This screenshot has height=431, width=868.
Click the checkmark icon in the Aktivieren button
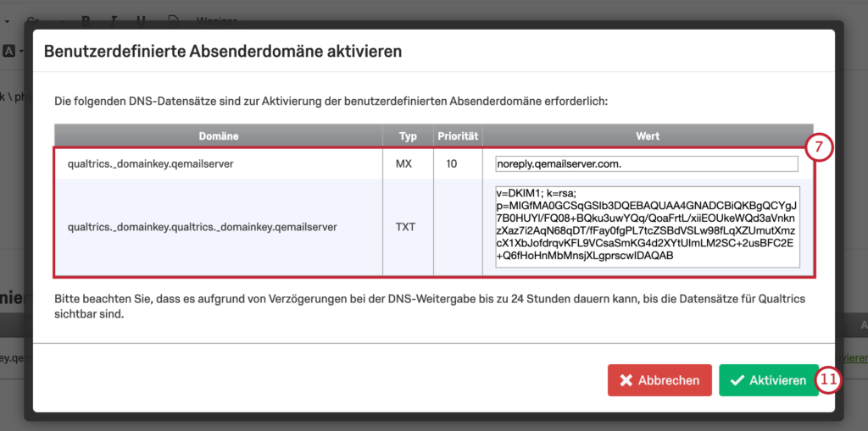tap(737, 381)
